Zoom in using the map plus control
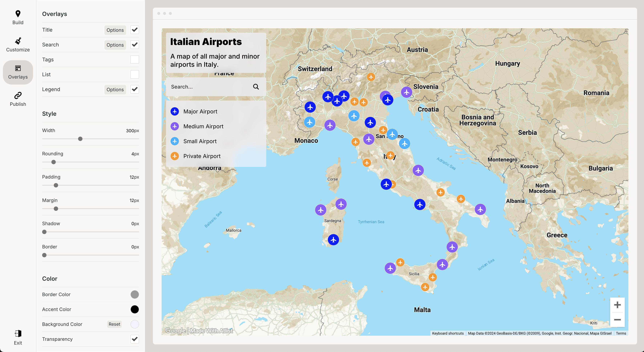This screenshot has width=644, height=352. (x=617, y=304)
